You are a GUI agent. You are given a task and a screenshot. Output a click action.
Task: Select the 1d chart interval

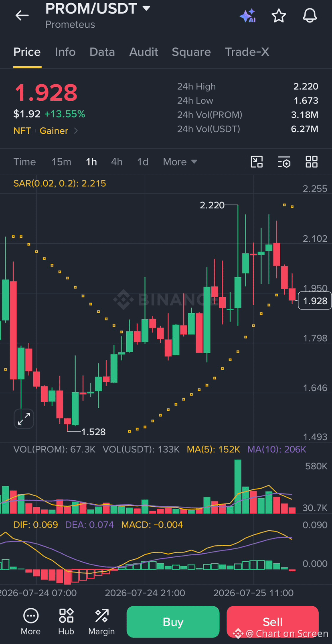[143, 162]
